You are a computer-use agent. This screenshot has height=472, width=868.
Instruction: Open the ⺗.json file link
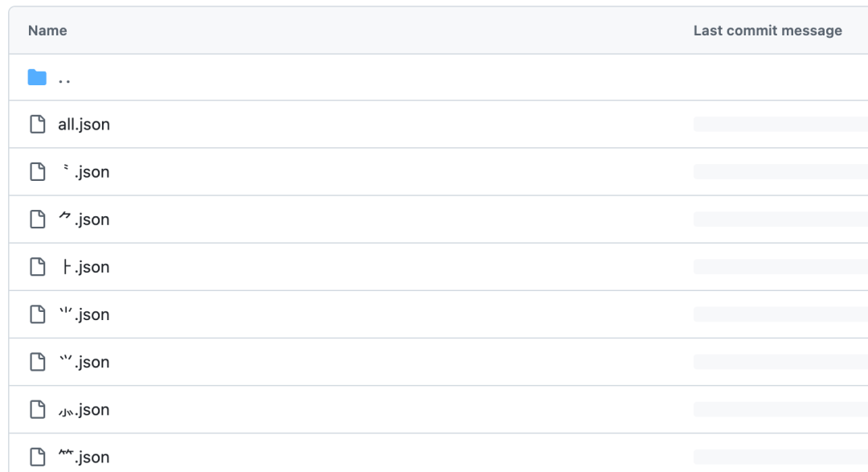[84, 409]
